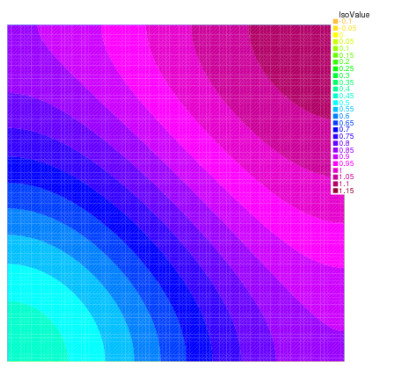
Task: Click the IsoValue legend title
Action: tap(354, 15)
